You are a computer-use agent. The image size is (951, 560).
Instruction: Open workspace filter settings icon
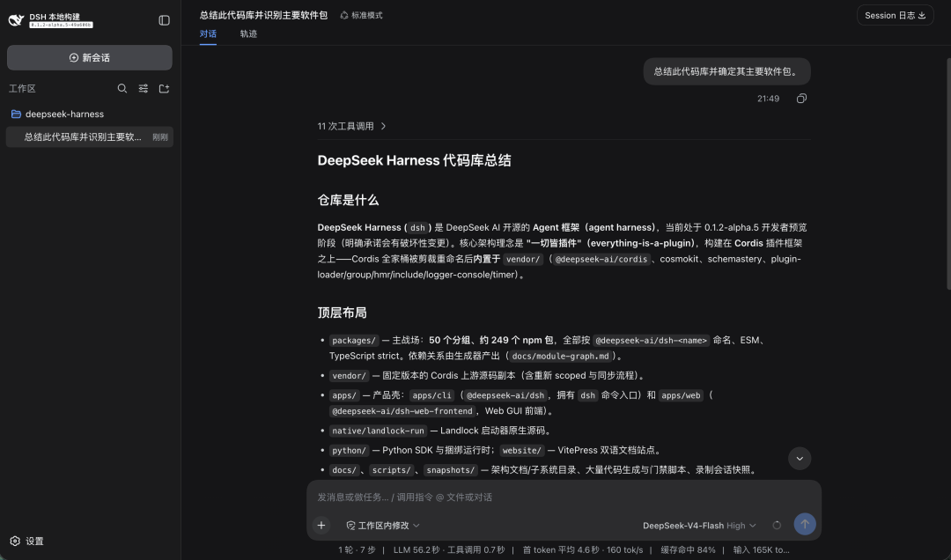tap(144, 89)
